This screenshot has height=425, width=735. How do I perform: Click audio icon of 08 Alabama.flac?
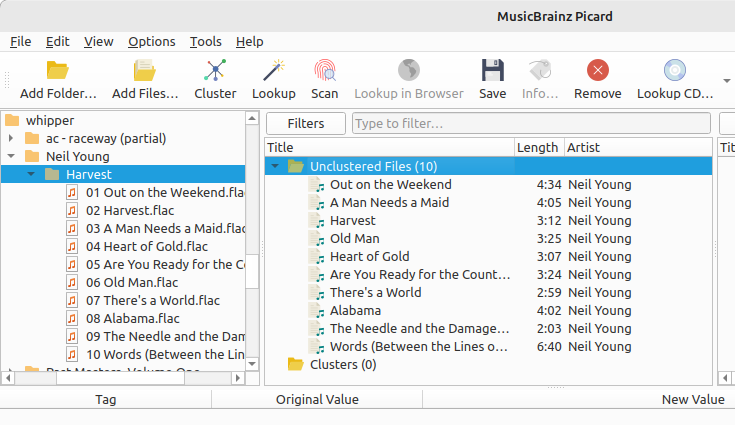point(72,319)
